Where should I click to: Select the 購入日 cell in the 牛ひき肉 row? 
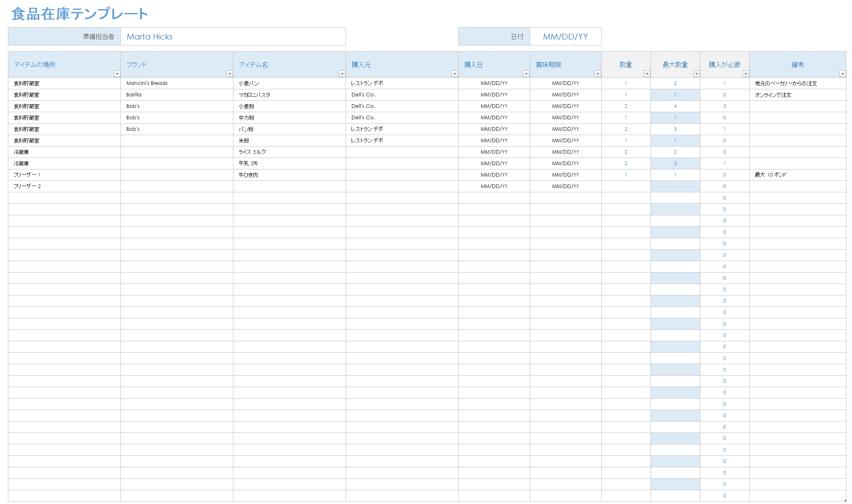[x=494, y=175]
